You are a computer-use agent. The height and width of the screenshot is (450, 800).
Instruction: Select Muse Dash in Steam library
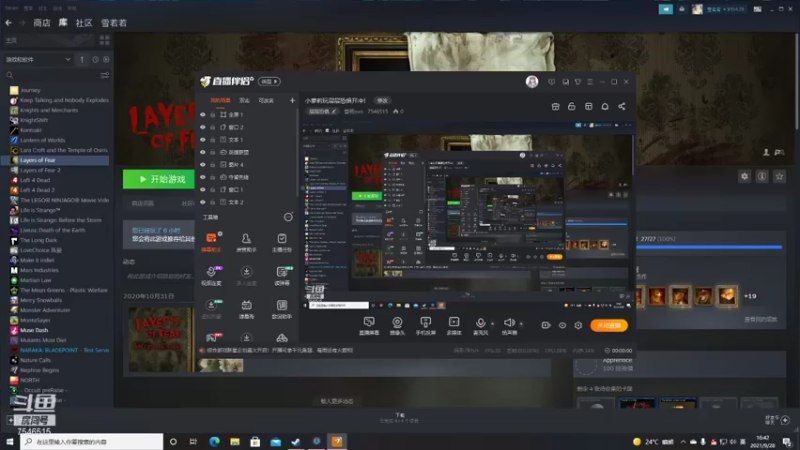click(x=34, y=330)
